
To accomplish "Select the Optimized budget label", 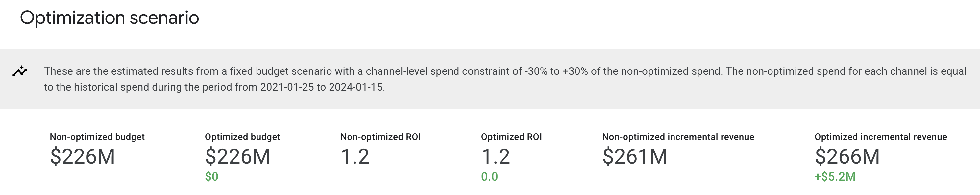I will 242,137.
